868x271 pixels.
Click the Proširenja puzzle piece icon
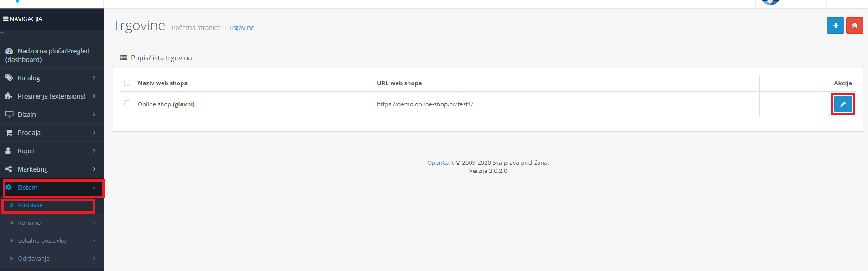[x=9, y=96]
